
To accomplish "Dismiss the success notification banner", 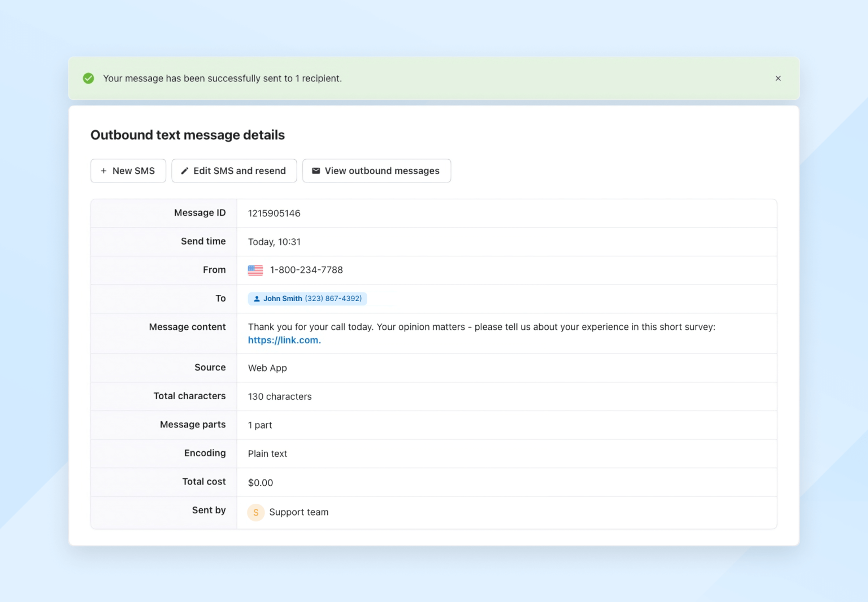I will click(x=778, y=78).
